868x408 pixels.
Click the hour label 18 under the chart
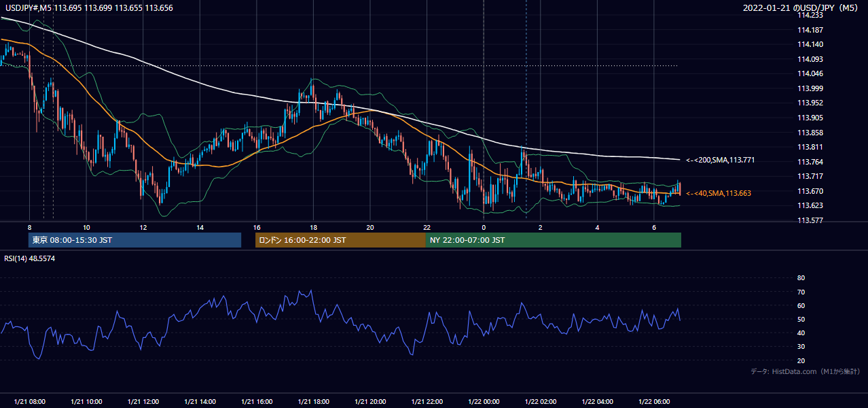coord(313,227)
